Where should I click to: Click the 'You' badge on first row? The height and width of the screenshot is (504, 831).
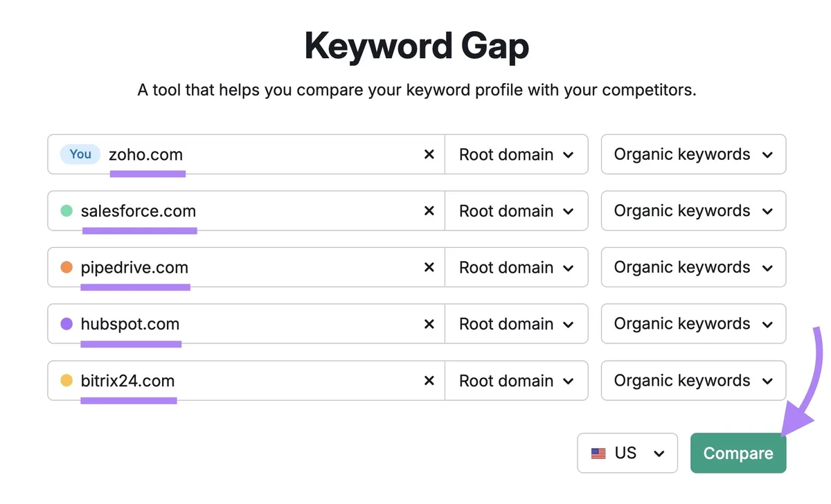point(80,154)
